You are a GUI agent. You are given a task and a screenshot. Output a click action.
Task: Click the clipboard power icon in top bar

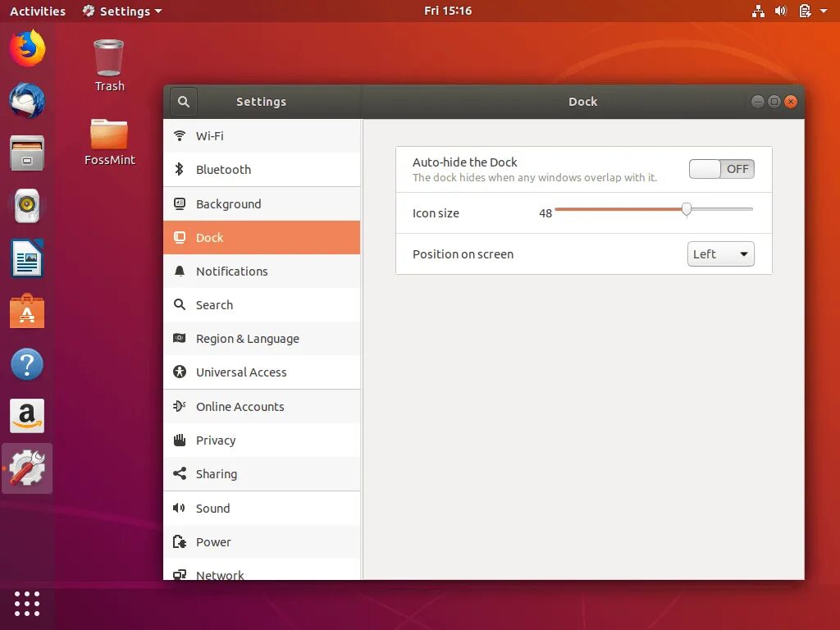pos(805,11)
